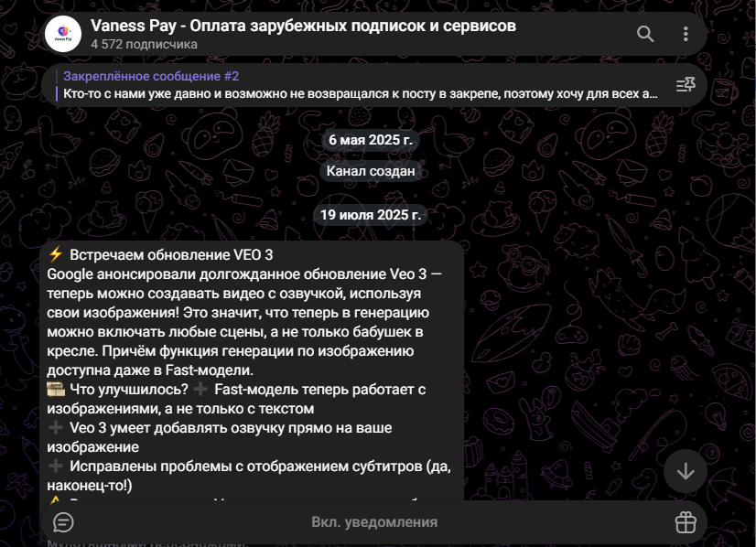Click the 'Встречаем обновление VEO 3' heading

(x=171, y=255)
